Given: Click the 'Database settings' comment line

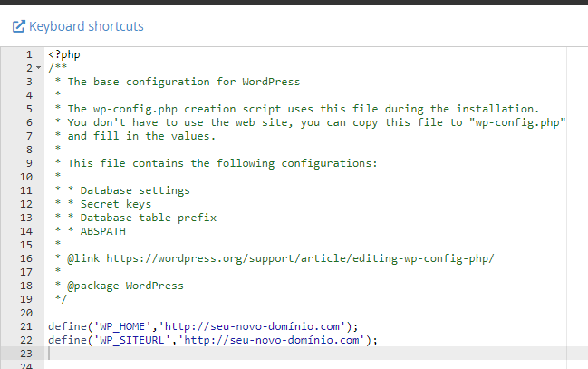Looking at the screenshot, I should 122,190.
